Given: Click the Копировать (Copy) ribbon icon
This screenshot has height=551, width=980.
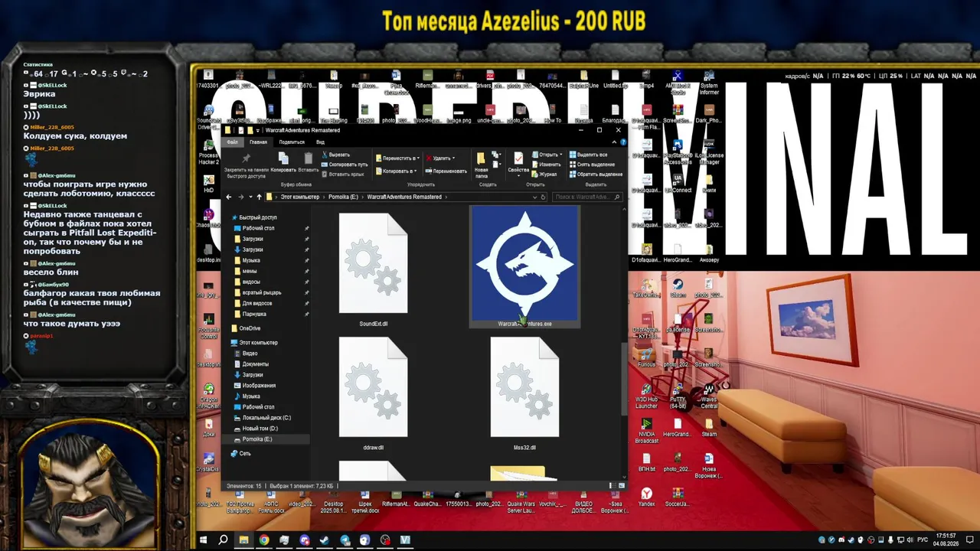Looking at the screenshot, I should pos(283,161).
